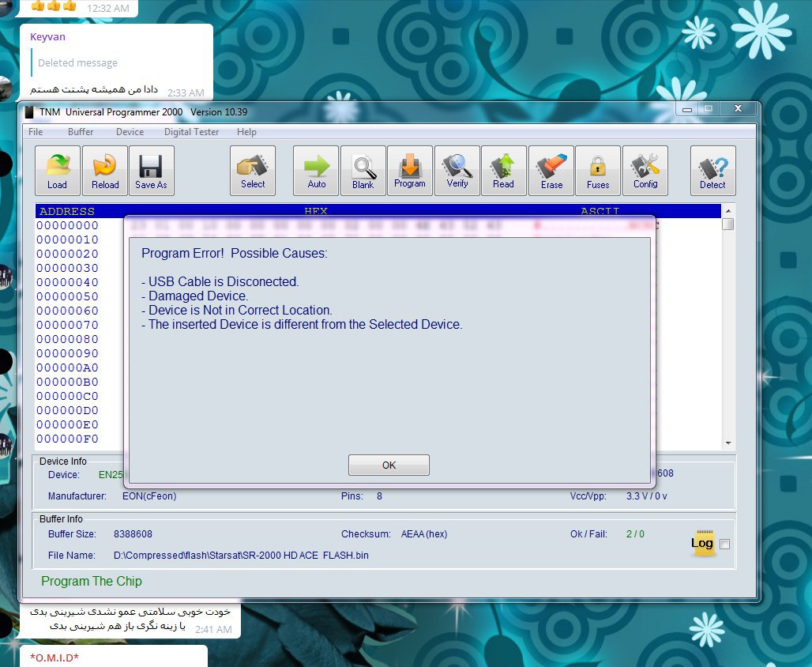Open the Buffer menu
The image size is (812, 667).
(81, 132)
